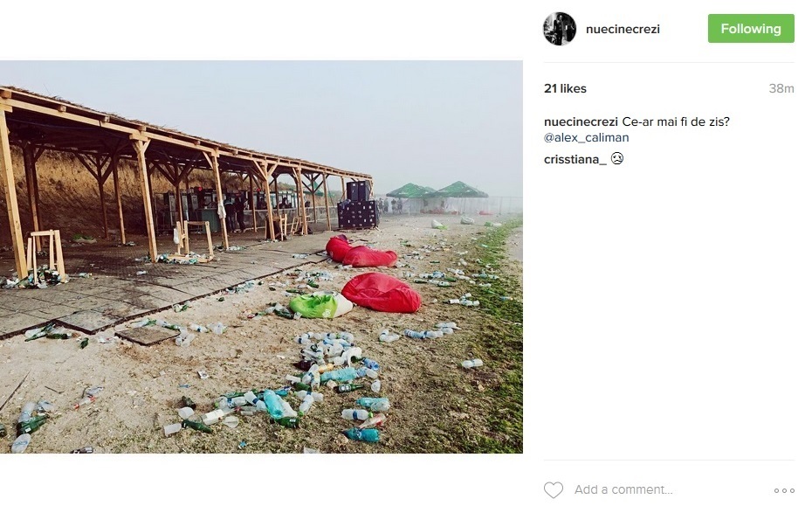Viewport: 812px width, 513px height.
Task: Click the caption text "Ce-ar mai fi de zis?"
Action: coord(676,121)
